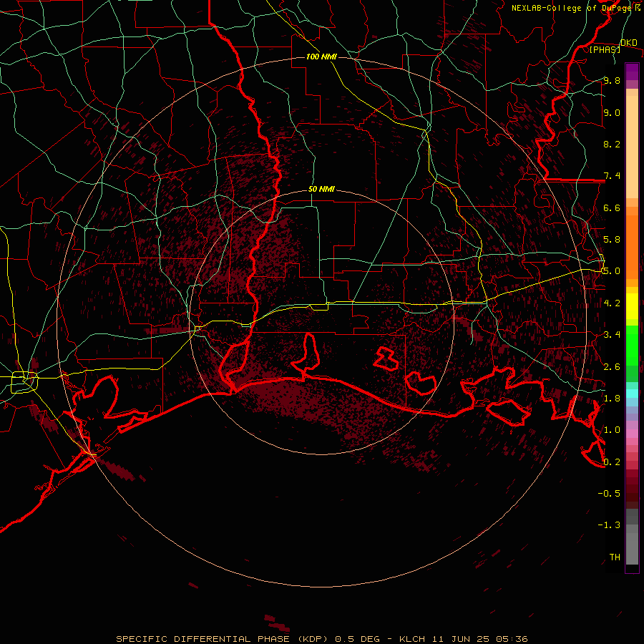Pick the gray color band near TH
The width and height of the screenshot is (644, 644).
[x=632, y=548]
